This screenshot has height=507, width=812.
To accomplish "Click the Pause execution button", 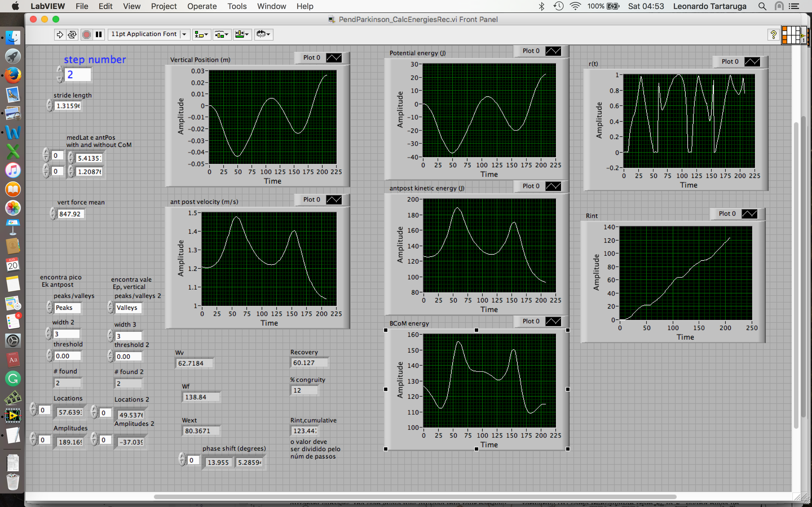I will tap(99, 34).
